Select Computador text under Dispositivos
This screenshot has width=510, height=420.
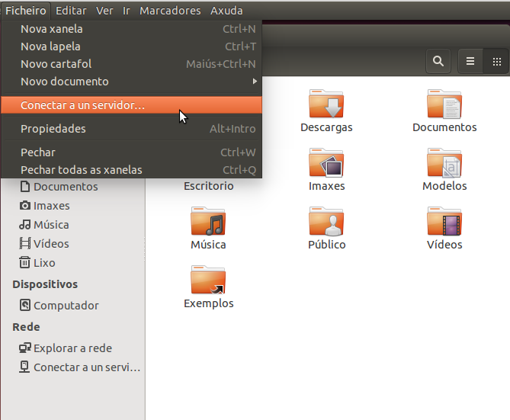(x=66, y=306)
